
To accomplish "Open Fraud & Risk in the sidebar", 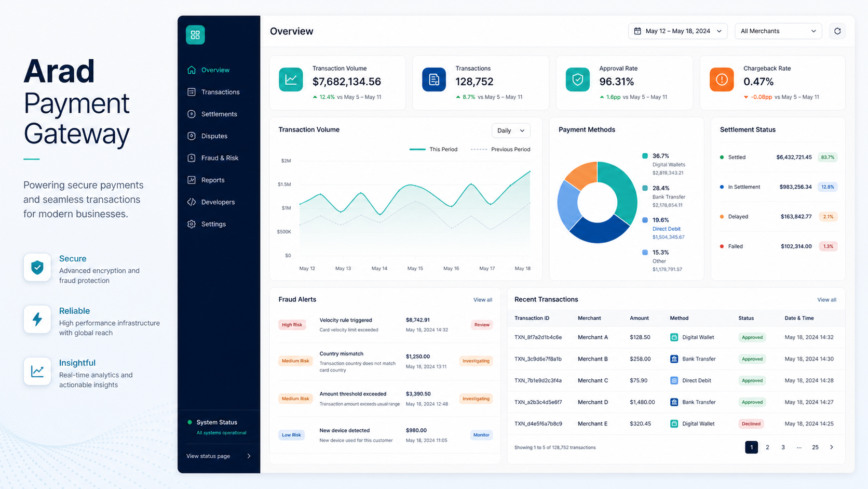I will pos(219,158).
